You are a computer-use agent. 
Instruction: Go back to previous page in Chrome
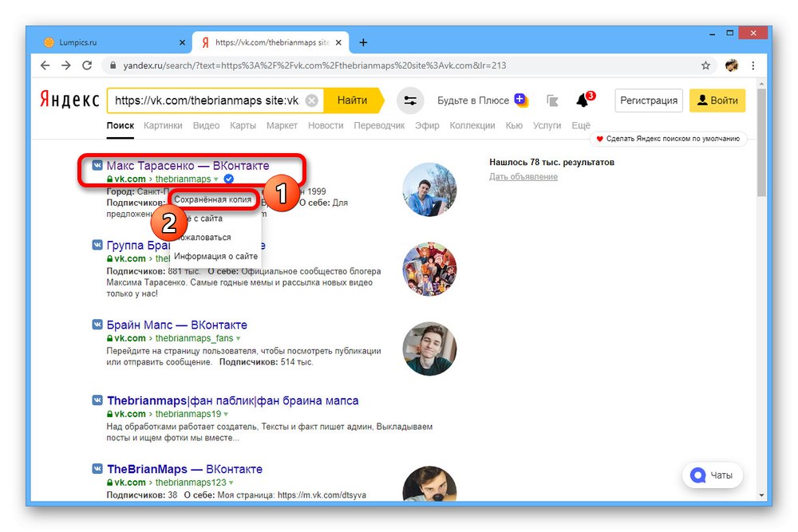[45, 65]
